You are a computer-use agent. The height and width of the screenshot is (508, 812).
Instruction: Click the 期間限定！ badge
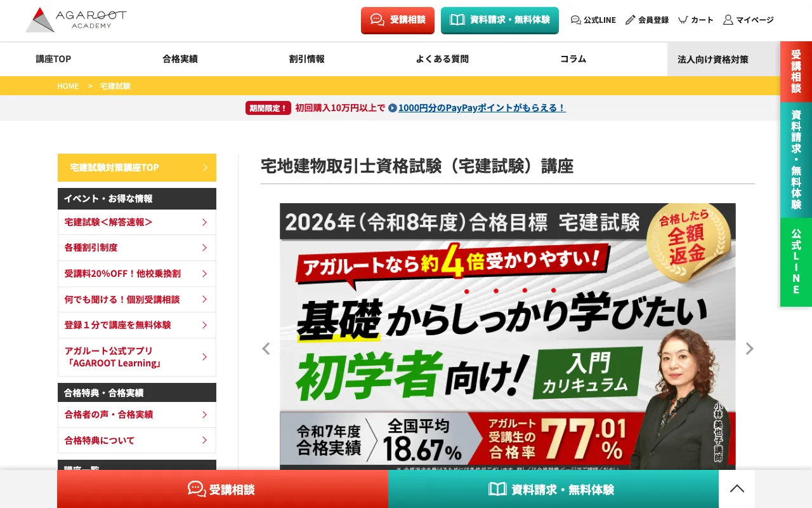(x=268, y=108)
